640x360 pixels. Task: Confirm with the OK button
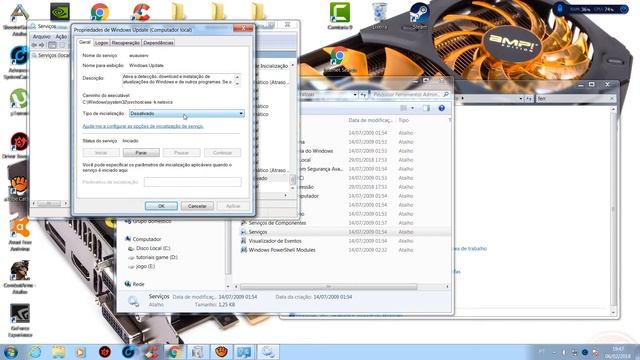click(161, 206)
